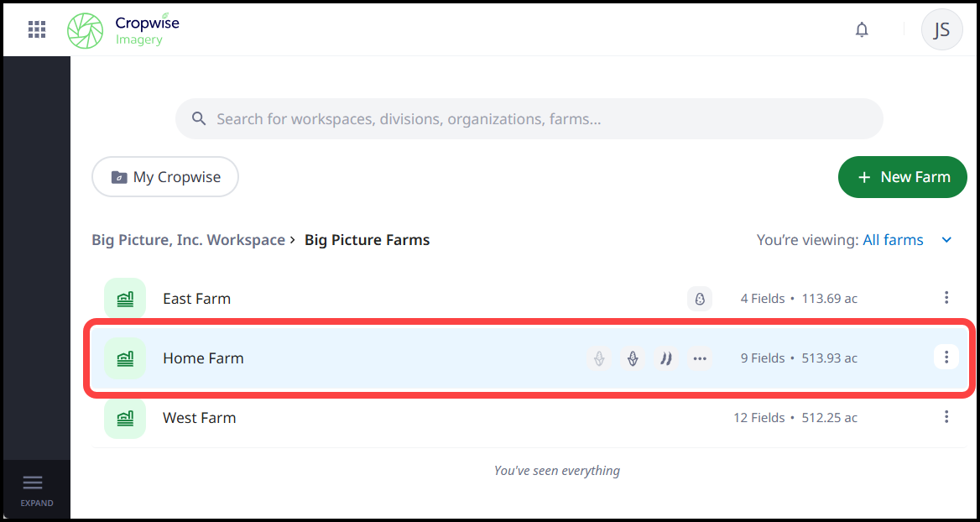
Task: Open the JS user profile avatar
Action: 941,29
